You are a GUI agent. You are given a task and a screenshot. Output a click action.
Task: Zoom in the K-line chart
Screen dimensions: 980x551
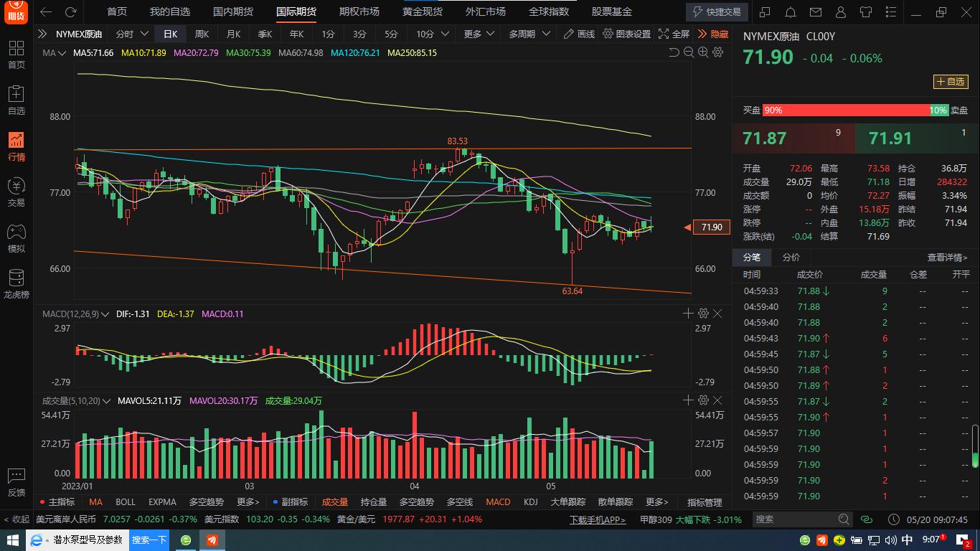click(703, 52)
